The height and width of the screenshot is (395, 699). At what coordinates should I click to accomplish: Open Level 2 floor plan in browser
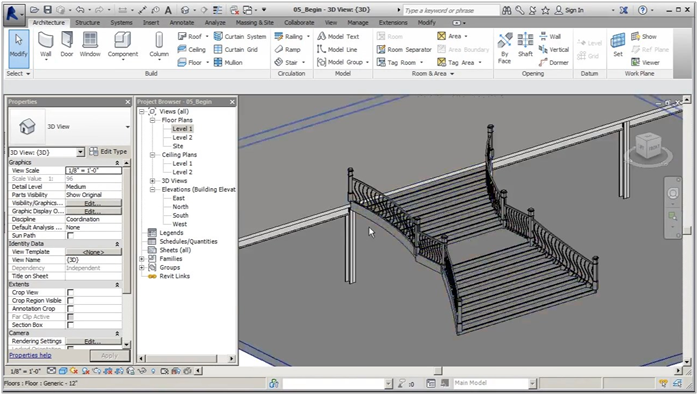click(x=182, y=137)
